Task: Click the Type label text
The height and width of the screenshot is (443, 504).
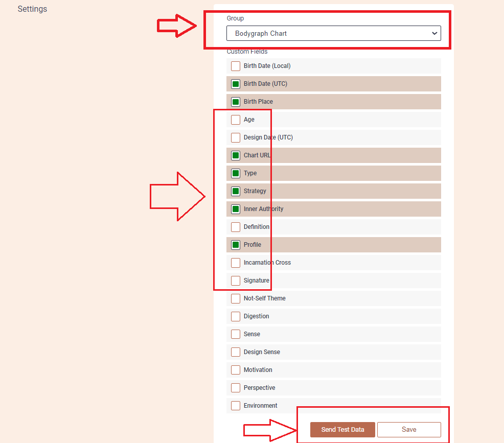Action: click(x=250, y=173)
